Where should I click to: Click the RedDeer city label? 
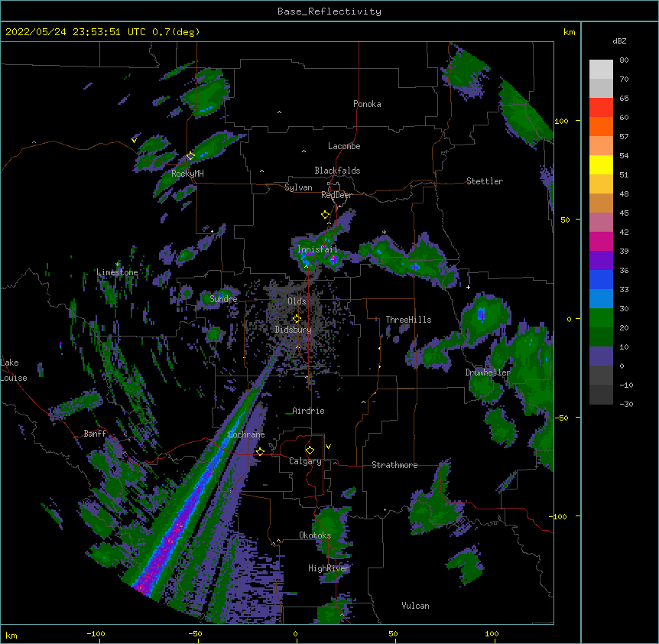(336, 195)
